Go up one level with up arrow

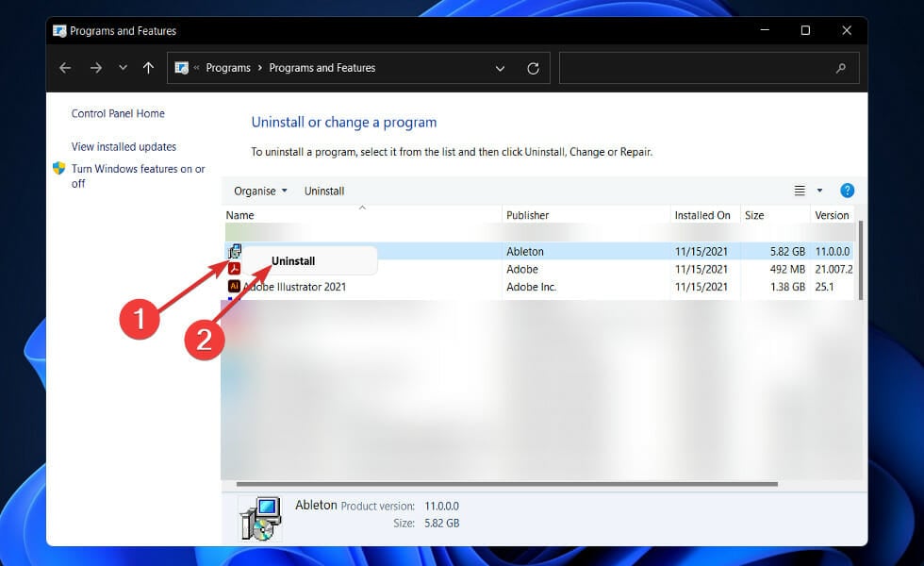click(149, 68)
